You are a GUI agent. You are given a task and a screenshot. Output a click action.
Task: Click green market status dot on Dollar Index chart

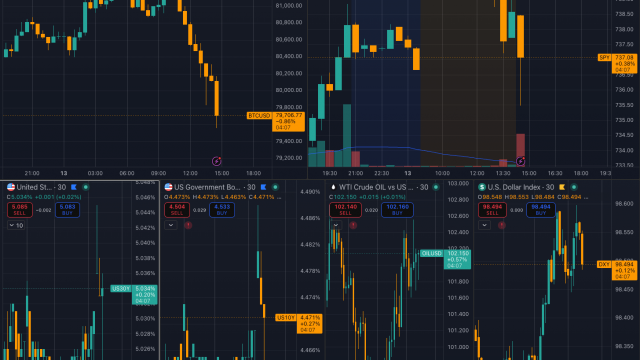coord(574,187)
